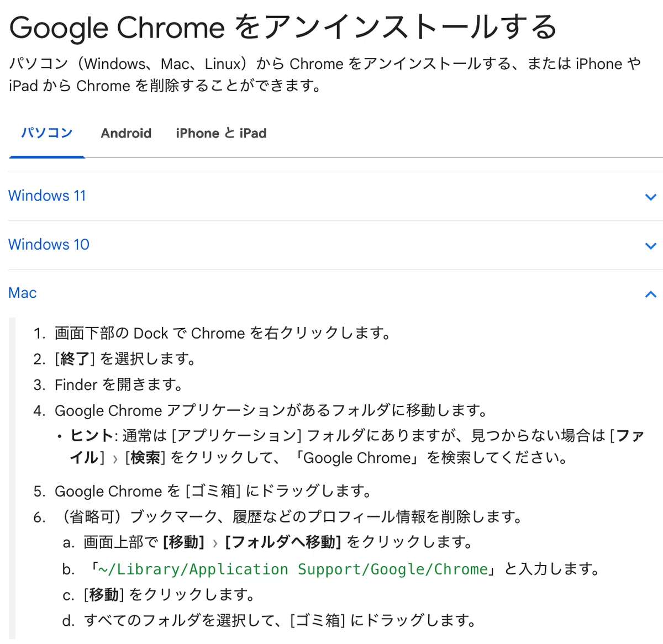
Task: Click the bold [終了] text in step 2
Action: [75, 359]
